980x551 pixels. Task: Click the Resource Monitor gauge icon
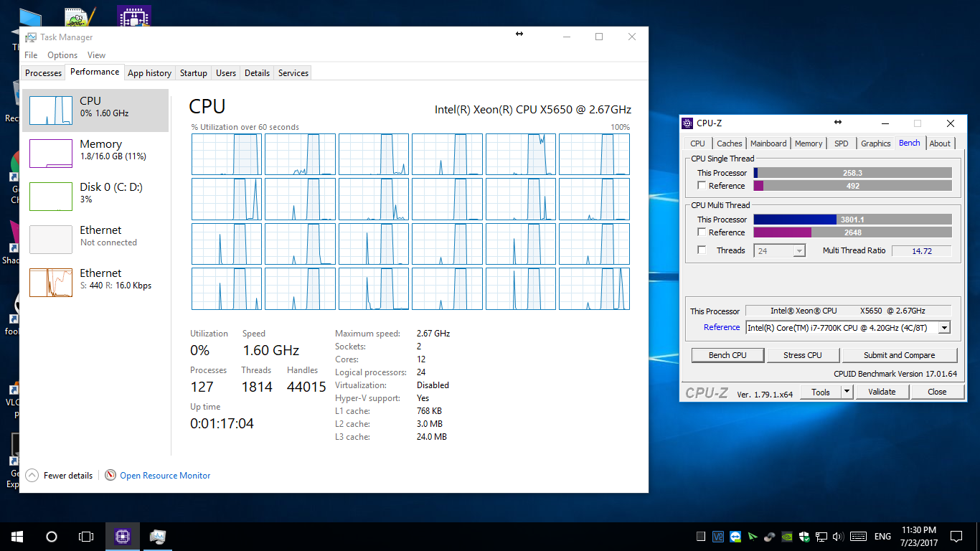click(x=110, y=475)
